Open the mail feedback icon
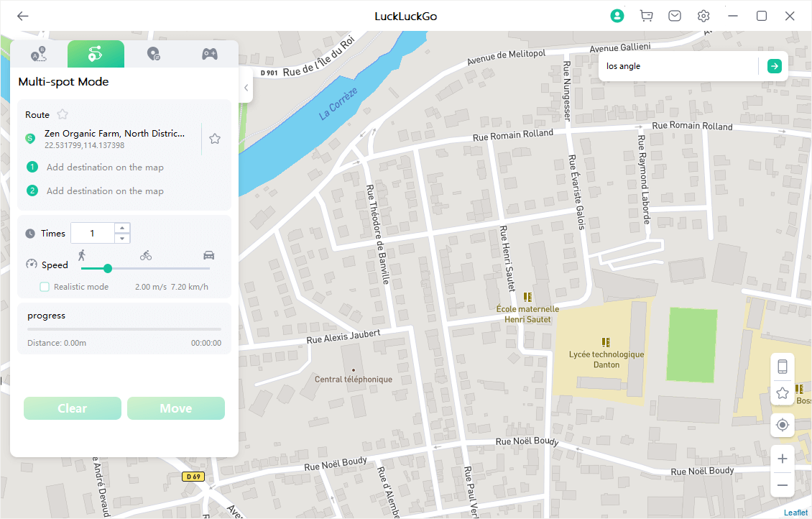The height and width of the screenshot is (519, 812). click(675, 16)
